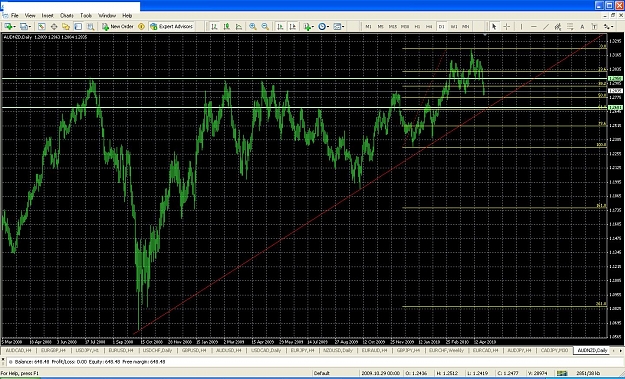Select the Trendline drawing tool
The height and width of the screenshot is (379, 625).
[546, 26]
